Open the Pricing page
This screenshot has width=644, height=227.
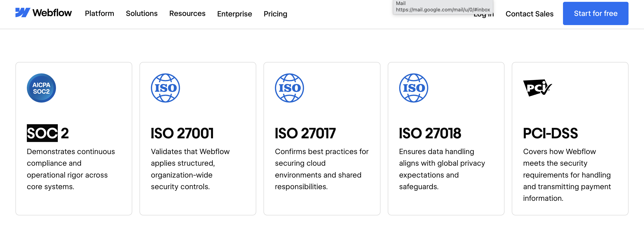pyautogui.click(x=275, y=14)
